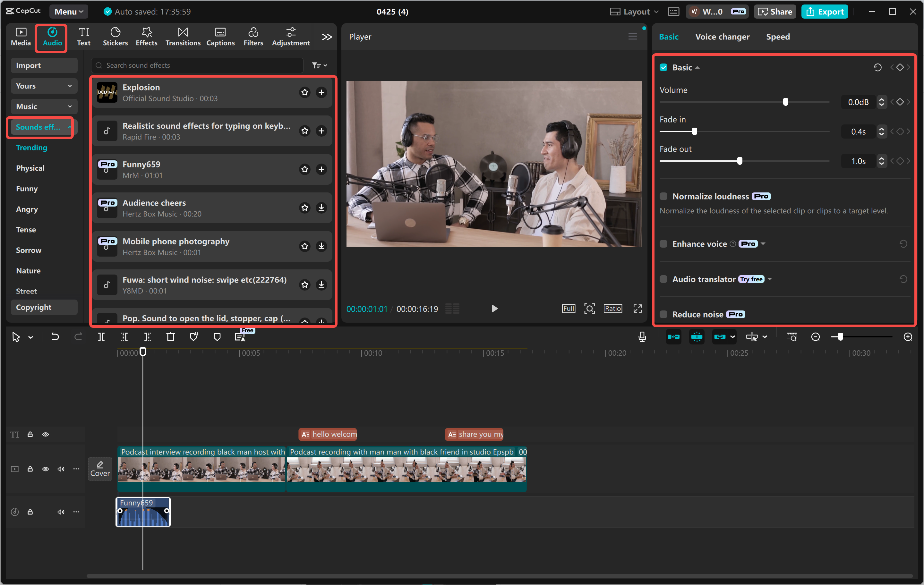Image resolution: width=924 pixels, height=585 pixels.
Task: Open the Stickers panel
Action: pyautogui.click(x=115, y=37)
